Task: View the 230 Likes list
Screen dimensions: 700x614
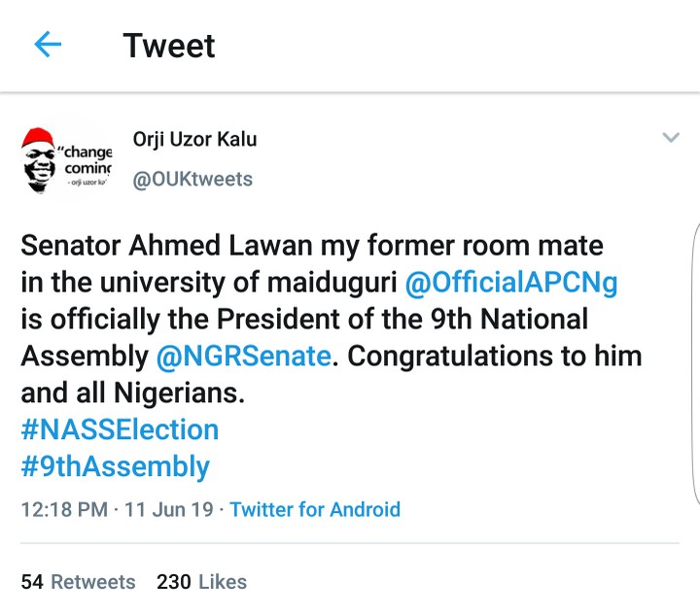Action: coord(201,582)
